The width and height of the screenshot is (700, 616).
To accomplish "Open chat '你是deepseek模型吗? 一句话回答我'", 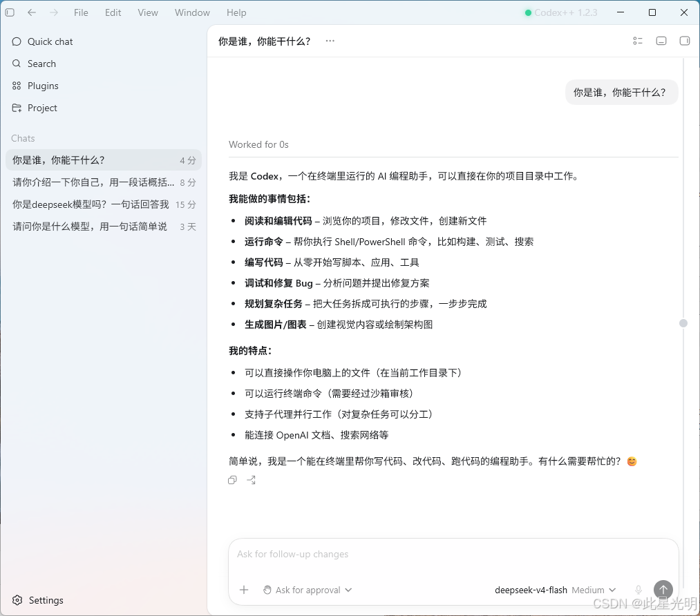I will tap(104, 204).
